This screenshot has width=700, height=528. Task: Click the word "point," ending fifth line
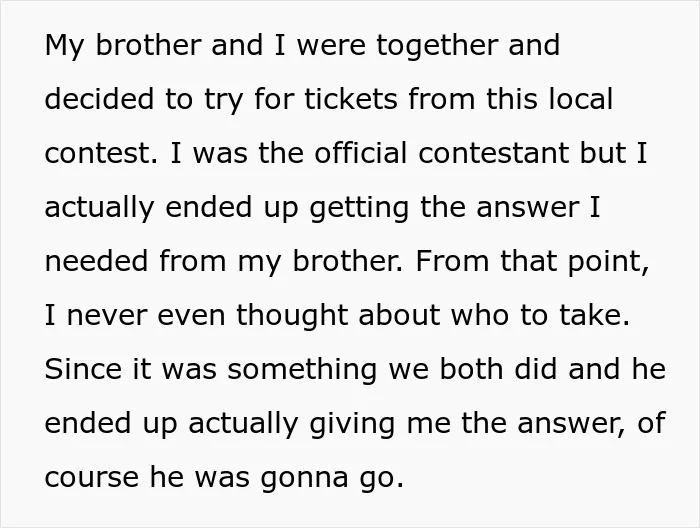[x=608, y=263]
